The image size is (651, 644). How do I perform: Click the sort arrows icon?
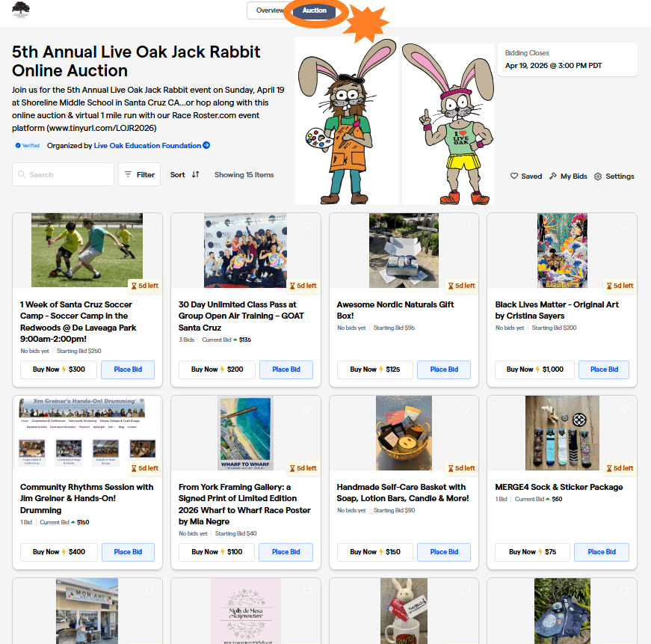[196, 174]
